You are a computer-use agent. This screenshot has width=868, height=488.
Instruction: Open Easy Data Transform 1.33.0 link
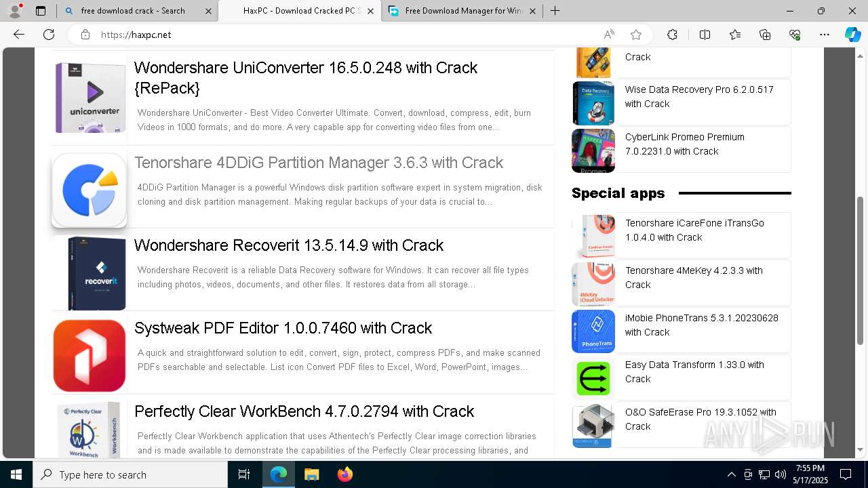694,372
